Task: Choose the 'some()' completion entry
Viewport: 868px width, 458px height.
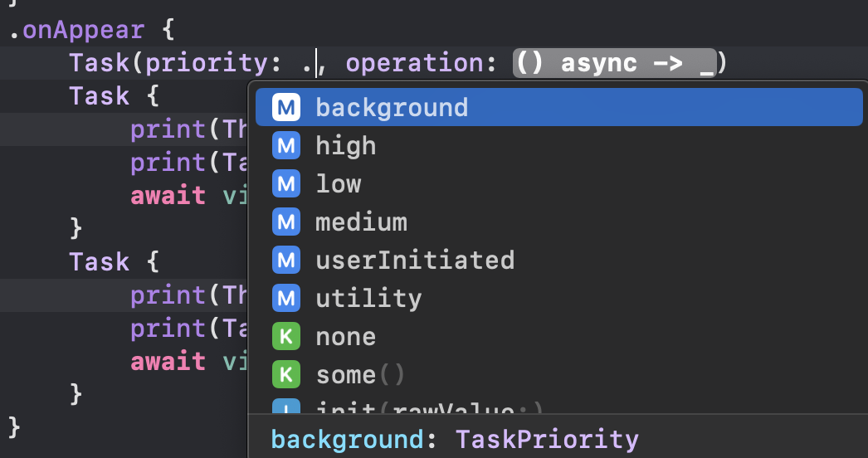Action: click(x=559, y=375)
